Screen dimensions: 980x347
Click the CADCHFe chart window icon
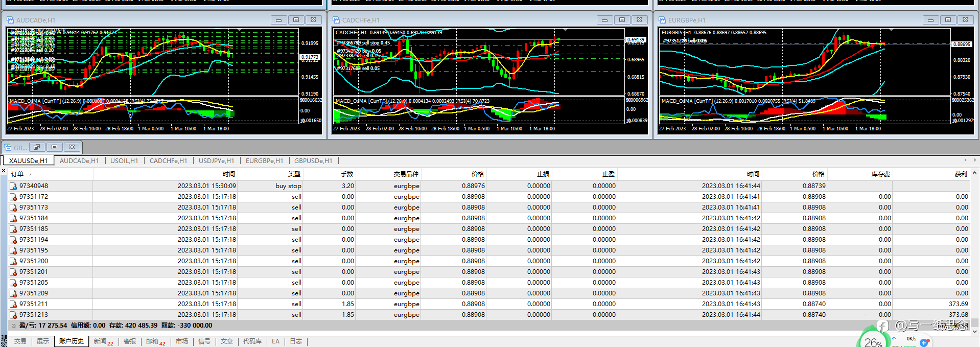[336, 20]
